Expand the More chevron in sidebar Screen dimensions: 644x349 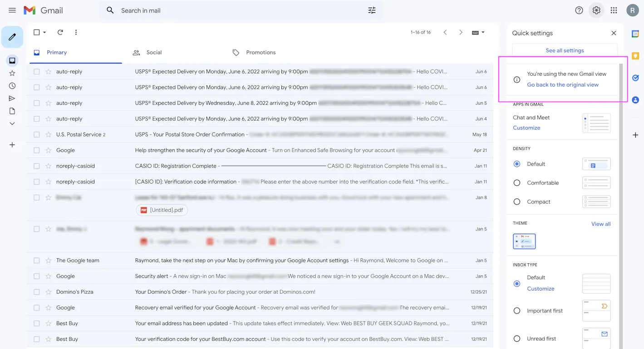click(12, 124)
